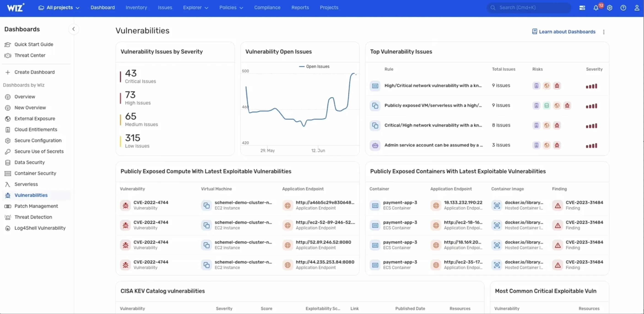Open the notifications bell

pos(596,8)
